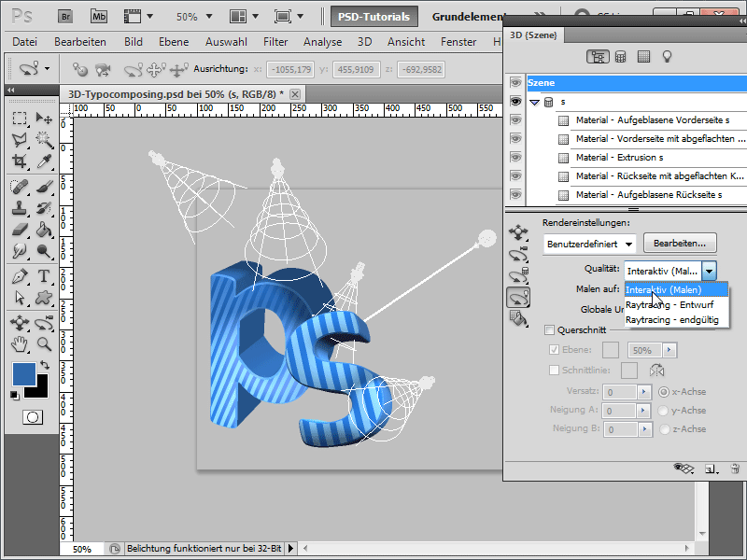Filter 3D panel by materials

643,57
